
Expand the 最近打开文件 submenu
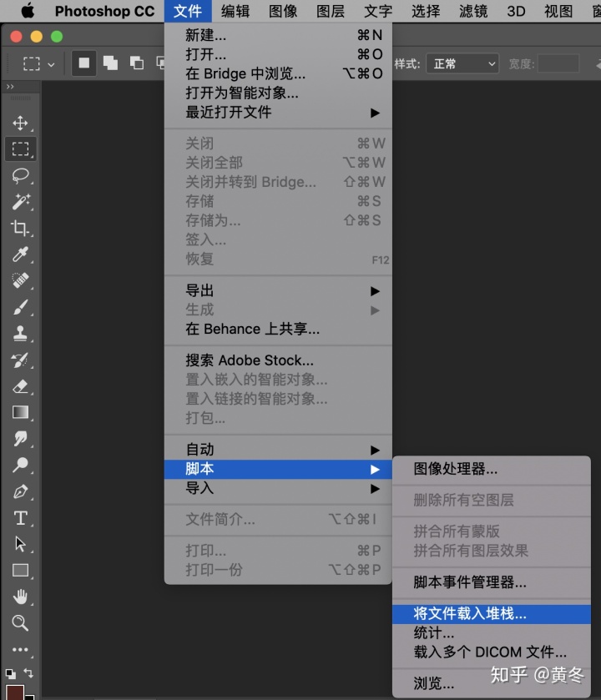click(278, 112)
